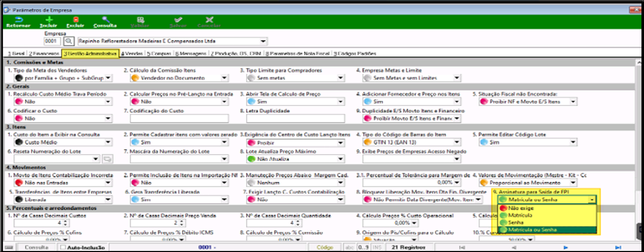Click the Validar toolbar icon
The width and height of the screenshot is (644, 252).
pyautogui.click(x=140, y=19)
